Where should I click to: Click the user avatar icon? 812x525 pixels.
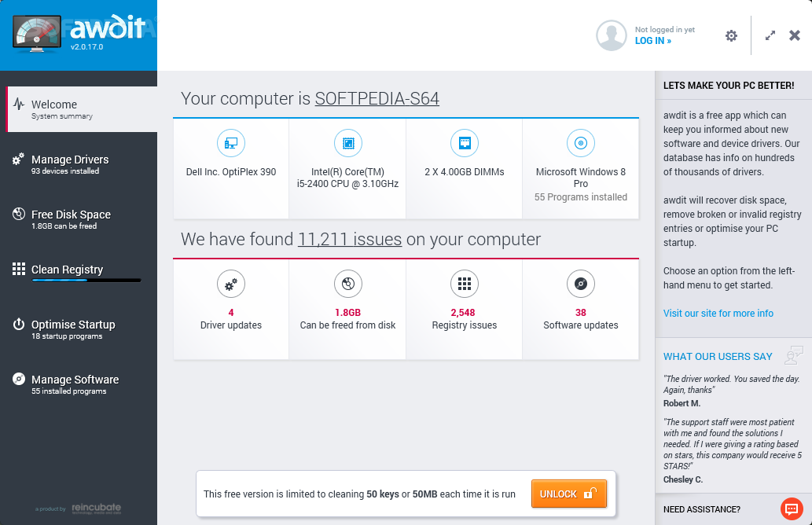point(611,35)
